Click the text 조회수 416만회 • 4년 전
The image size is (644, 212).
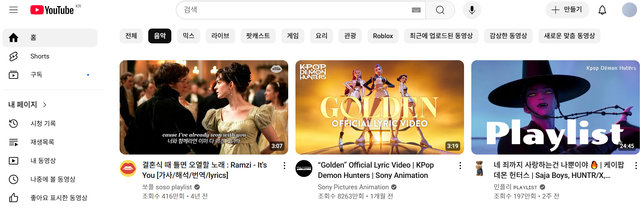pyautogui.click(x=175, y=196)
